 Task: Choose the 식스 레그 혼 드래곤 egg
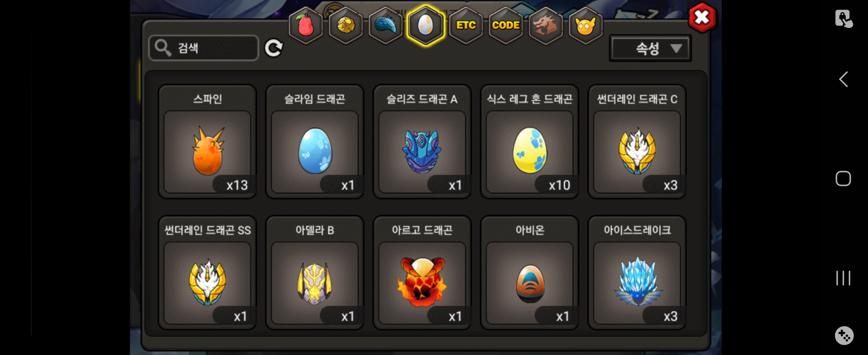[x=529, y=141]
